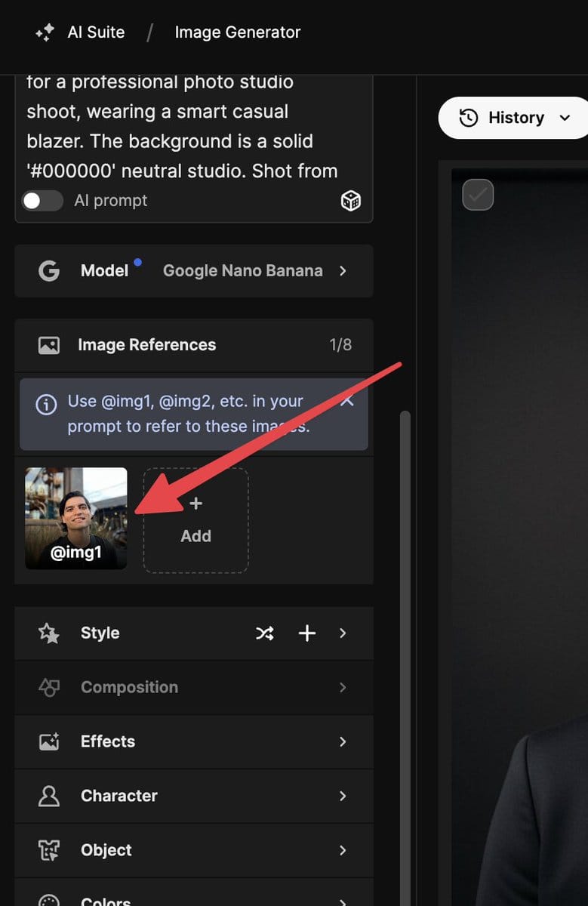Image resolution: width=588 pixels, height=906 pixels.
Task: Tick the generated image select checkbox
Action: pyautogui.click(x=478, y=195)
